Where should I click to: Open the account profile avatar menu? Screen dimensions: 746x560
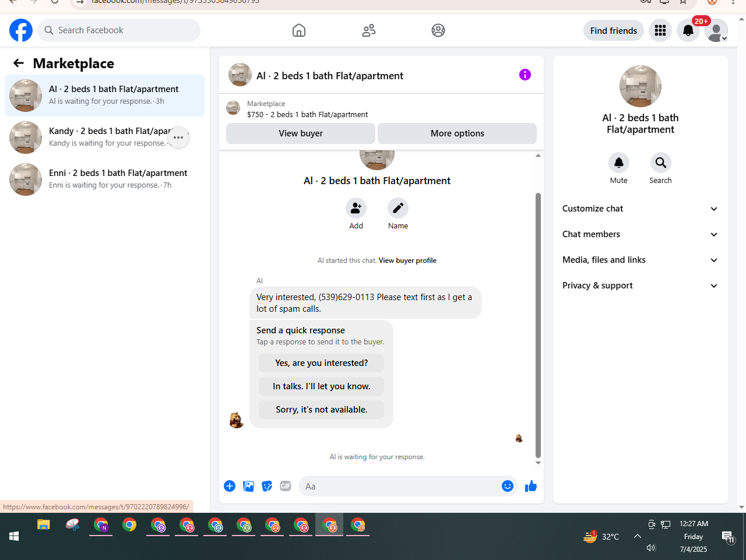tap(716, 30)
